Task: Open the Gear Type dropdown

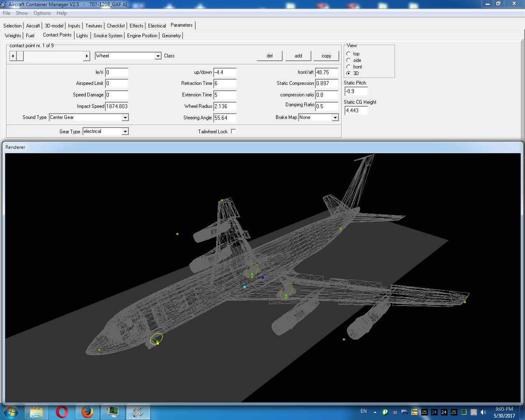Action: coord(125,132)
